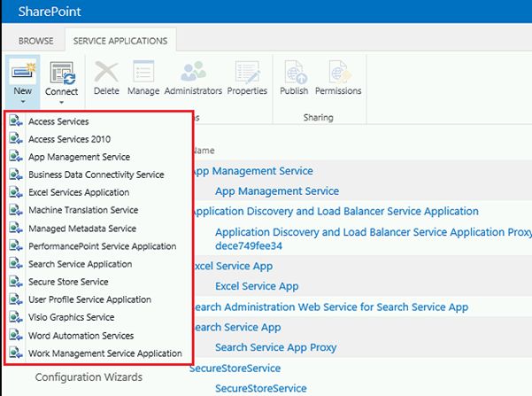
Task: Click the Publish ribbon icon
Action: click(294, 73)
